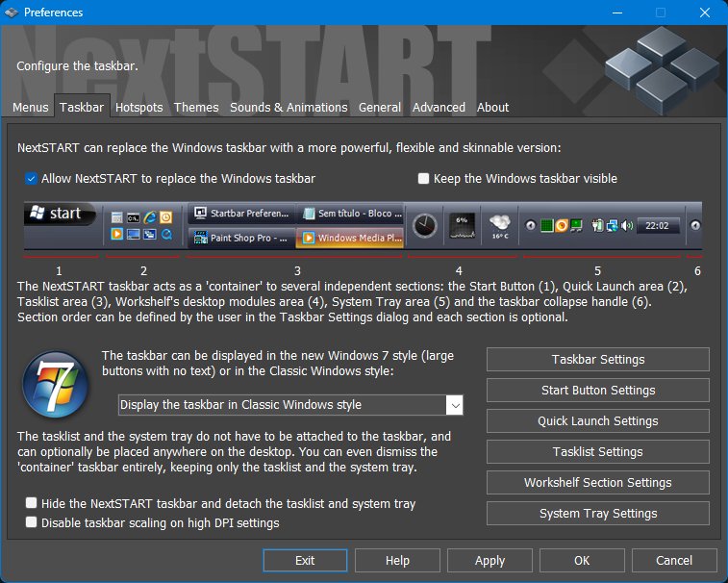
Task: Click the Internet Explorer quick launch icon
Action: click(149, 216)
